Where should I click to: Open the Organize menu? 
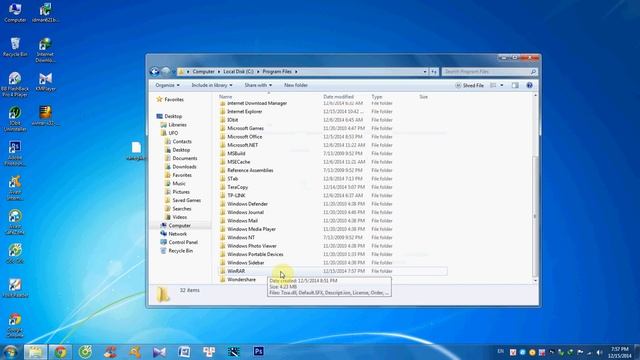coord(167,85)
